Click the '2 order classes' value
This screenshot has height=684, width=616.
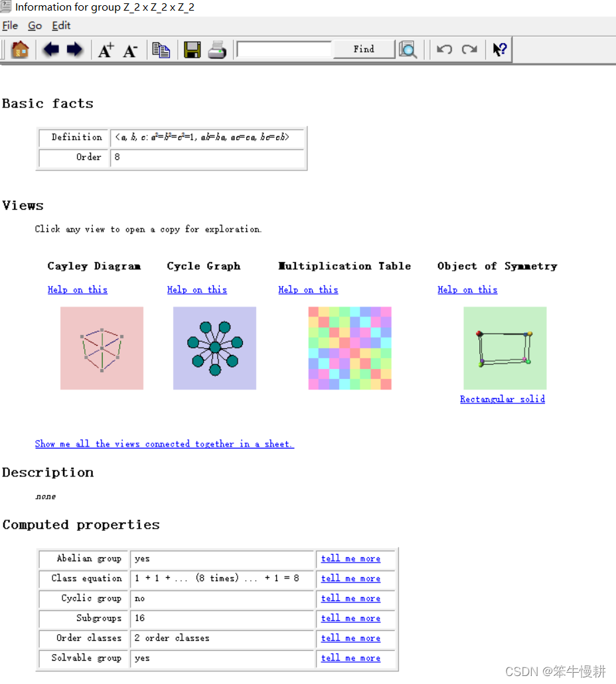[172, 638]
